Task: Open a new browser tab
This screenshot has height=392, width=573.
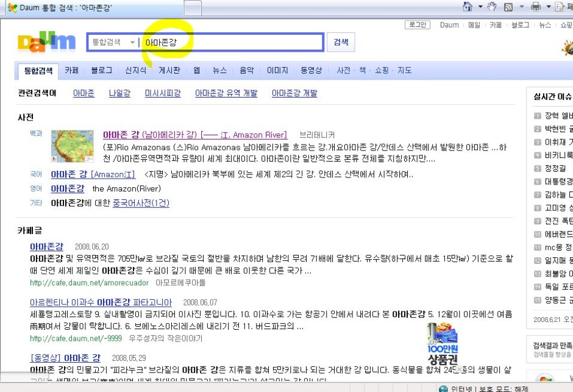Action: 193,8
